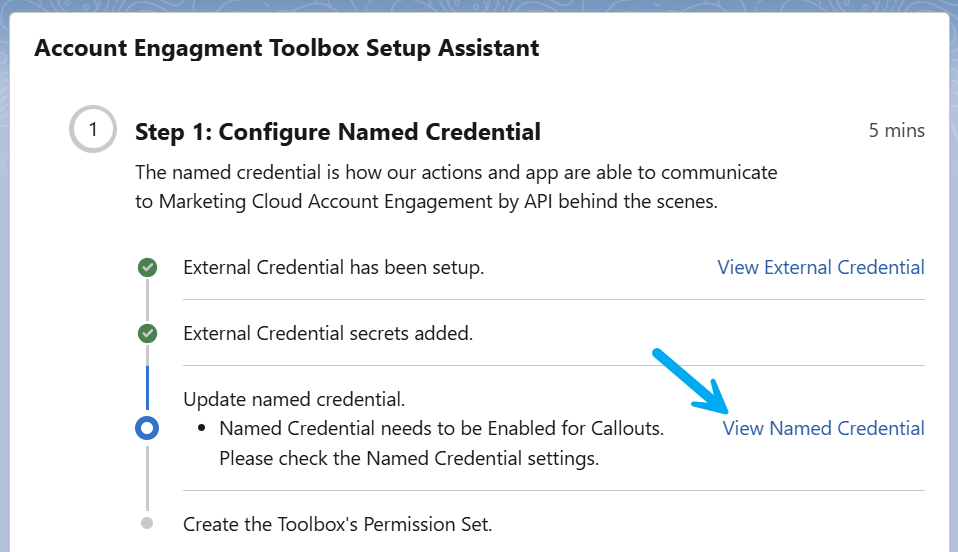Click the blue progress line segment
958x552 pixels.
click(x=147, y=388)
